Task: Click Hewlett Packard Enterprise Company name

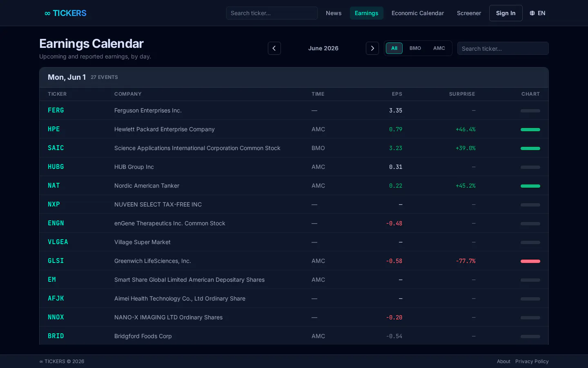Action: point(165,129)
